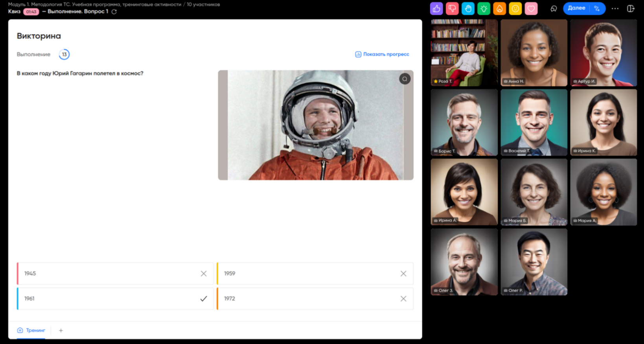This screenshot has width=644, height=344.
Task: Click the purple thumbs up reaction
Action: pos(436,8)
